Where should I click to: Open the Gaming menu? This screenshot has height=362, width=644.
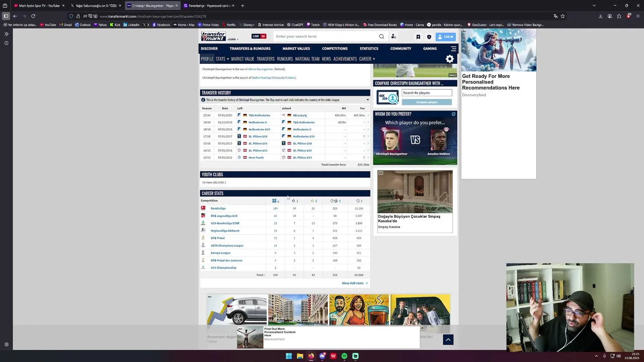(430, 49)
